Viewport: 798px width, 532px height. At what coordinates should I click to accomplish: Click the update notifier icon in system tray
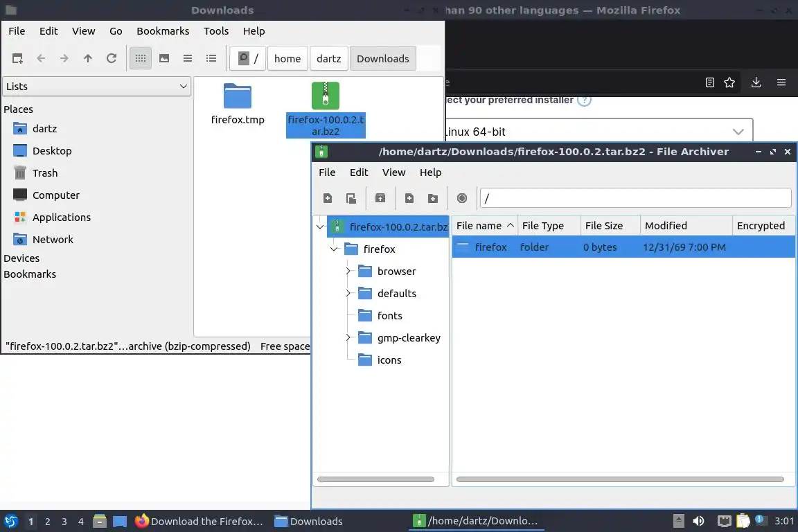coord(759,520)
